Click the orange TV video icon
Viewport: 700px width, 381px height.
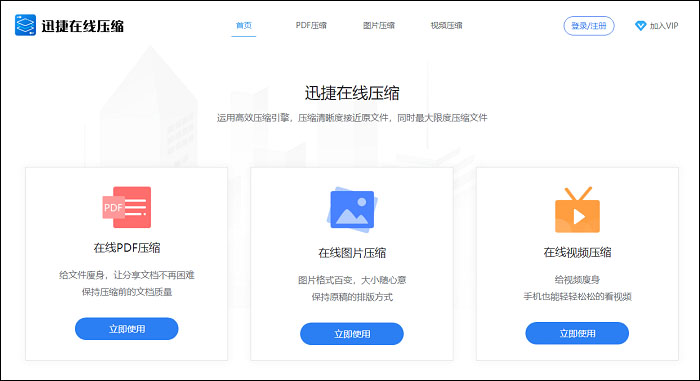point(577,210)
